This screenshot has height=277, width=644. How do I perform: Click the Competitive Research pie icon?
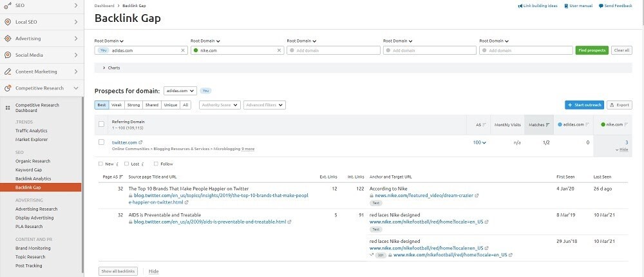tap(7, 88)
